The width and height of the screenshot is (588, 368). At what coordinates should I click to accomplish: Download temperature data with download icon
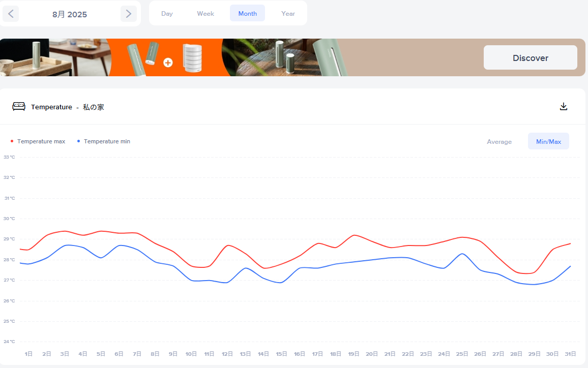click(x=563, y=107)
